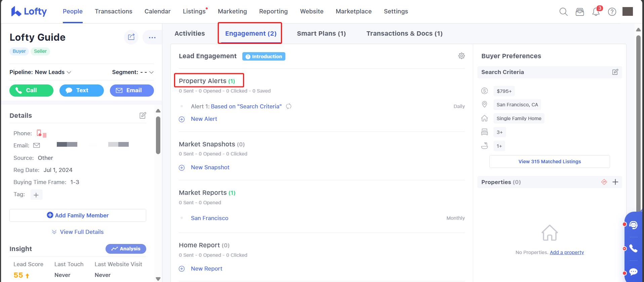Open the search magnifier icon
This screenshot has height=282, width=644.
tap(563, 12)
